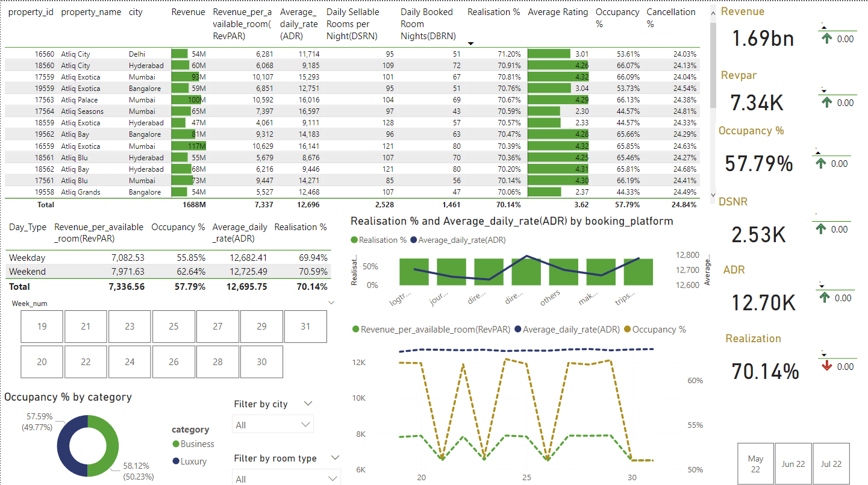Open the Filter by room type All dropdown
The height and width of the screenshot is (485, 868).
coord(286,477)
